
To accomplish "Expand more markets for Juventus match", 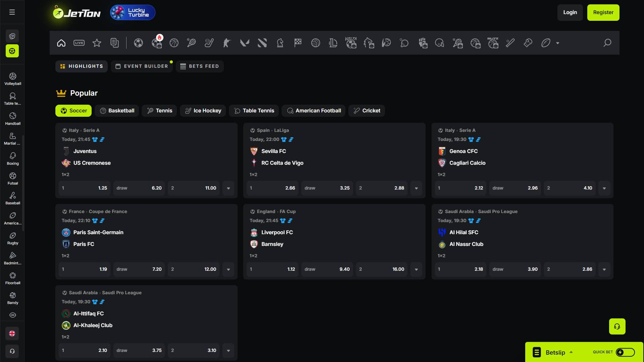I will point(228,188).
